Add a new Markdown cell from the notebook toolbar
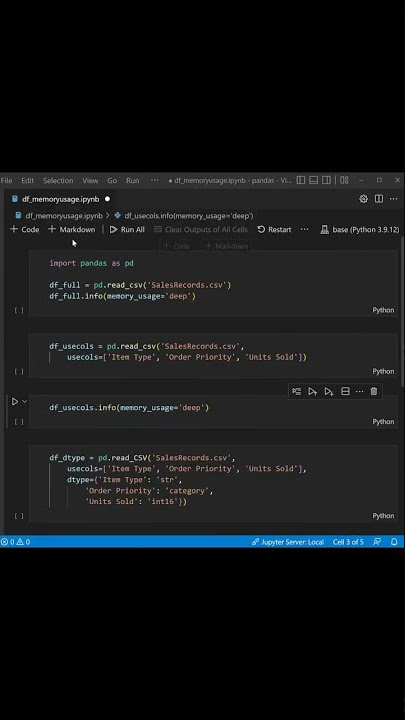The width and height of the screenshot is (405, 720). point(72,229)
